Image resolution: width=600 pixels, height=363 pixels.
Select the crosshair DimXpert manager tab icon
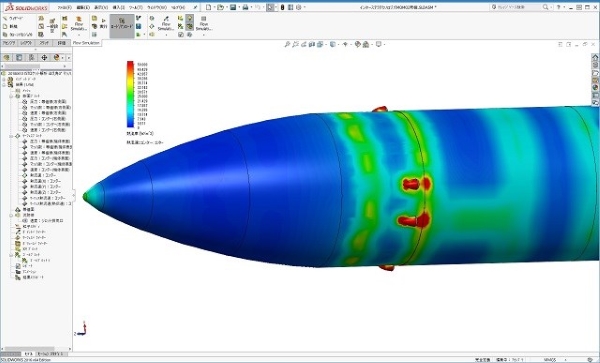[44, 57]
